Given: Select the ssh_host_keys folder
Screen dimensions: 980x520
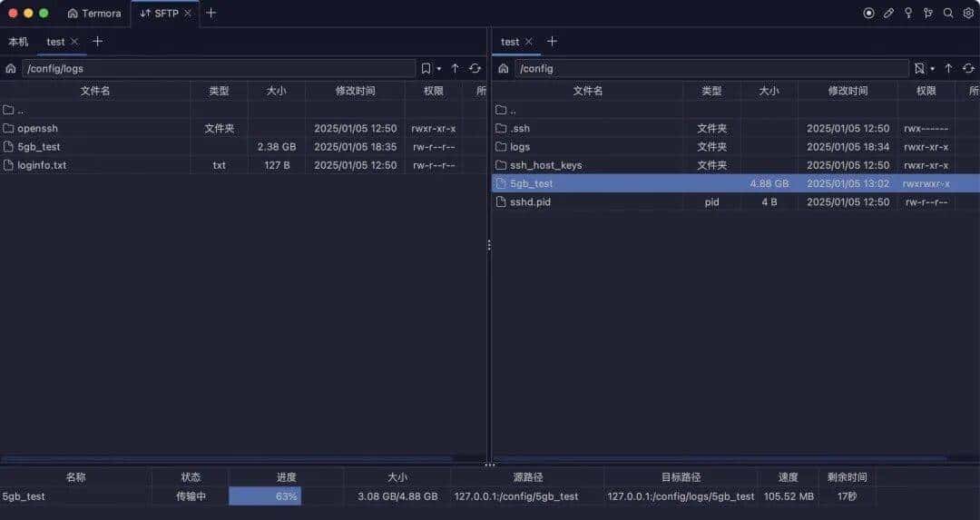Looking at the screenshot, I should pos(736,165).
